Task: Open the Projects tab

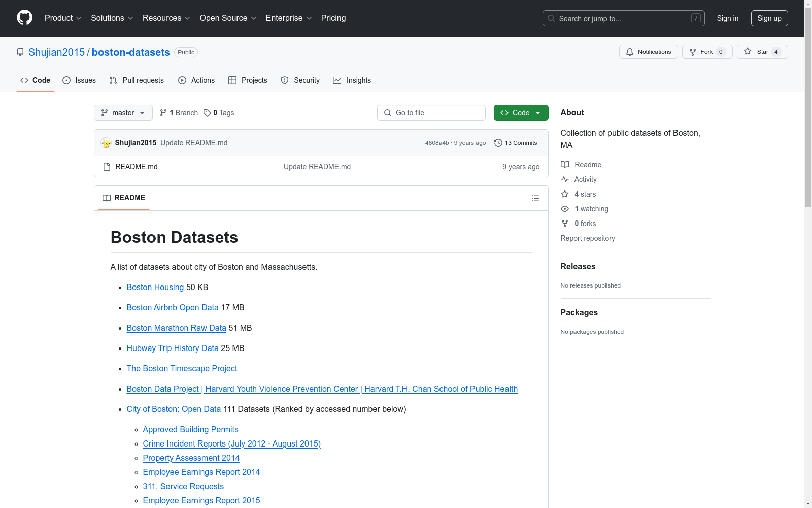Action: (x=248, y=80)
